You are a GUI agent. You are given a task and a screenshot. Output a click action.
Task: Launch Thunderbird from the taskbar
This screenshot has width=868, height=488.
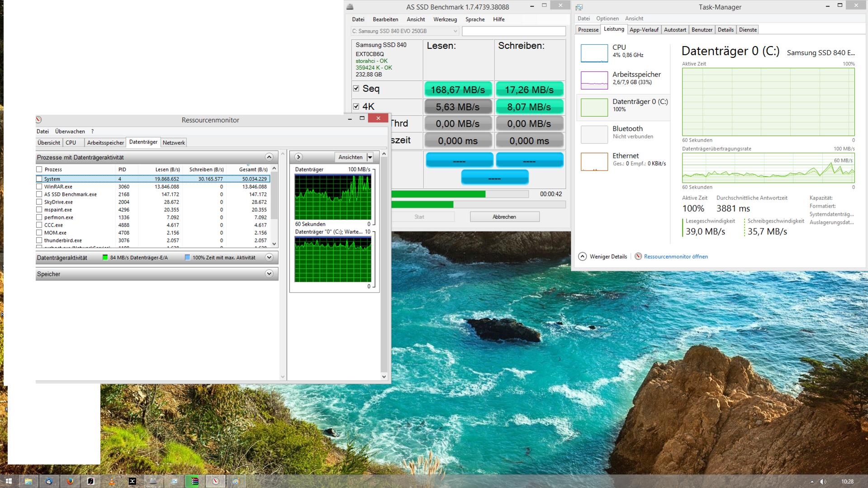pos(49,481)
